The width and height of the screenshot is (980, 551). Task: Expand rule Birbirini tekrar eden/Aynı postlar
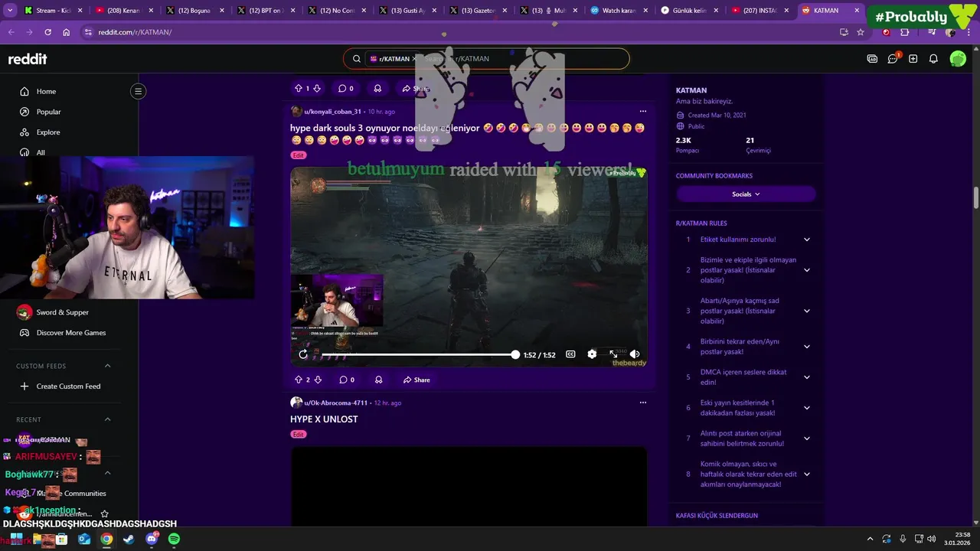[x=806, y=347]
